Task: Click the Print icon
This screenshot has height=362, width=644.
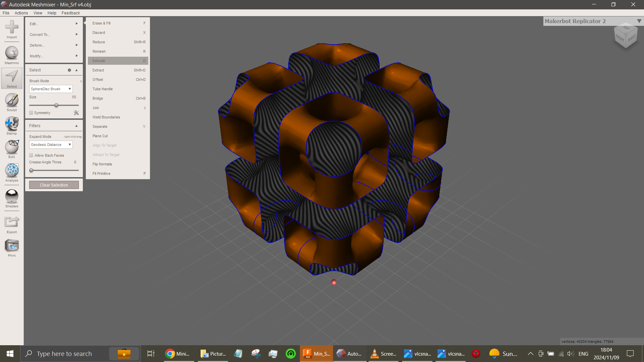Action: point(12,248)
